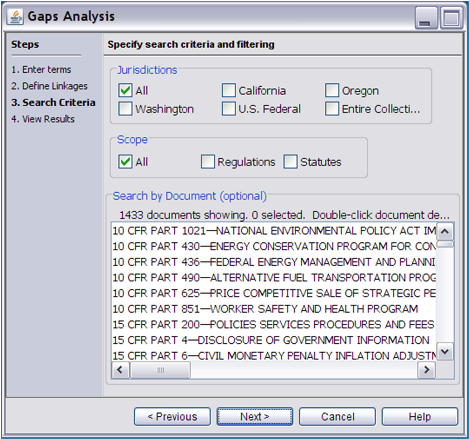The height and width of the screenshot is (439, 469).
Task: Go to the Next step
Action: [255, 417]
